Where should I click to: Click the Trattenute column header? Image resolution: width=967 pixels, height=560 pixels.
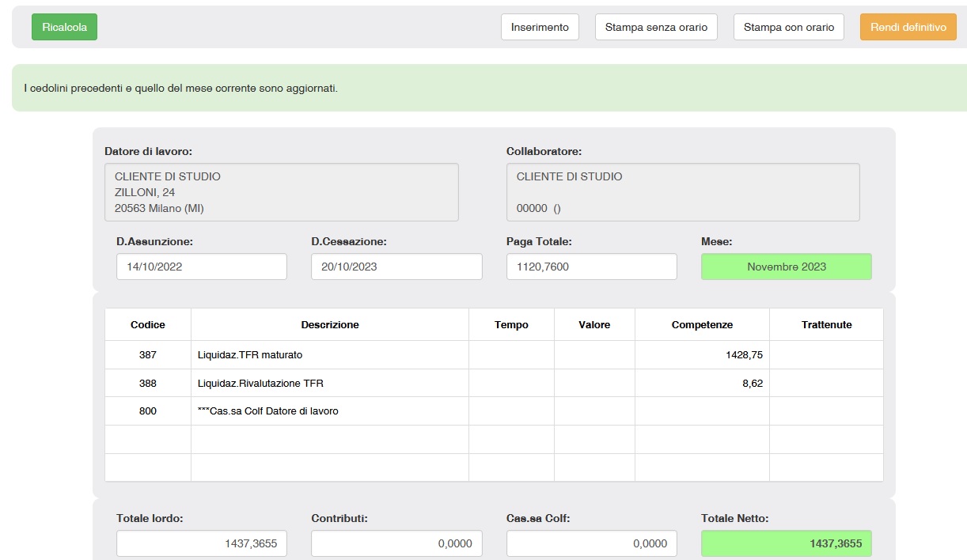[x=825, y=325]
